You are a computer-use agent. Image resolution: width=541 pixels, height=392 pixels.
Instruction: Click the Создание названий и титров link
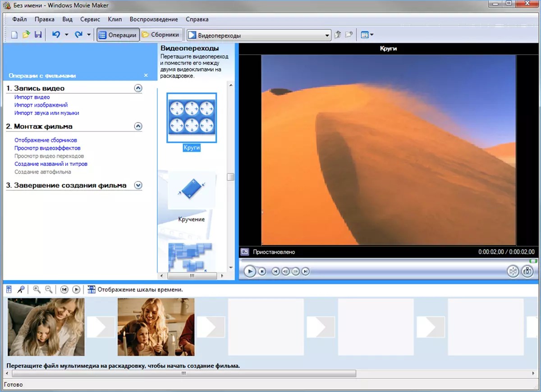tap(51, 164)
